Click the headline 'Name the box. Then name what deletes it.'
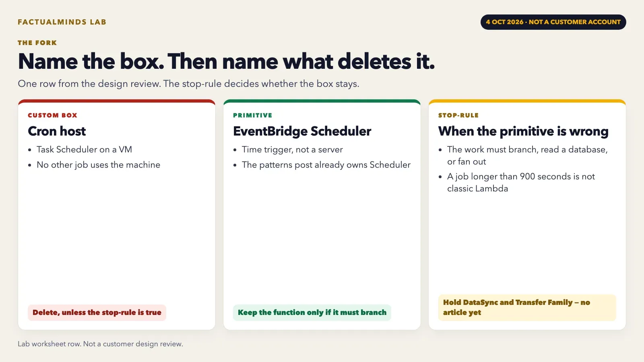 pos(226,62)
